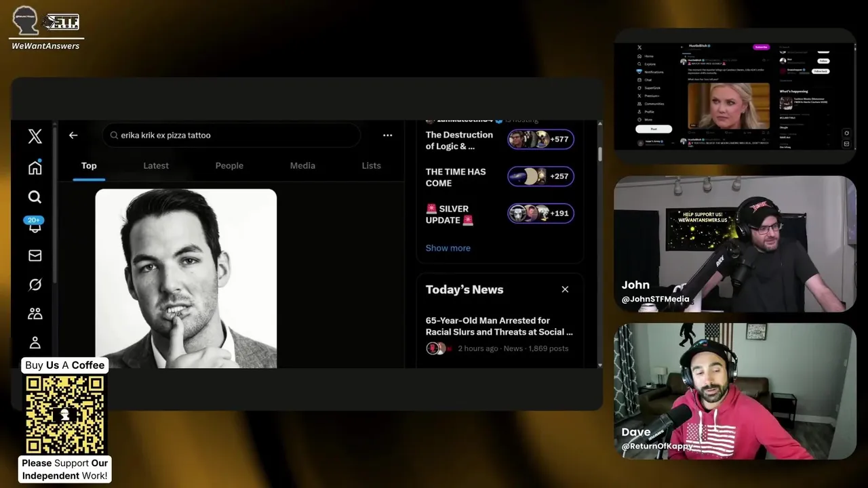Switch to the Lists tab
The height and width of the screenshot is (488, 868).
(x=371, y=165)
